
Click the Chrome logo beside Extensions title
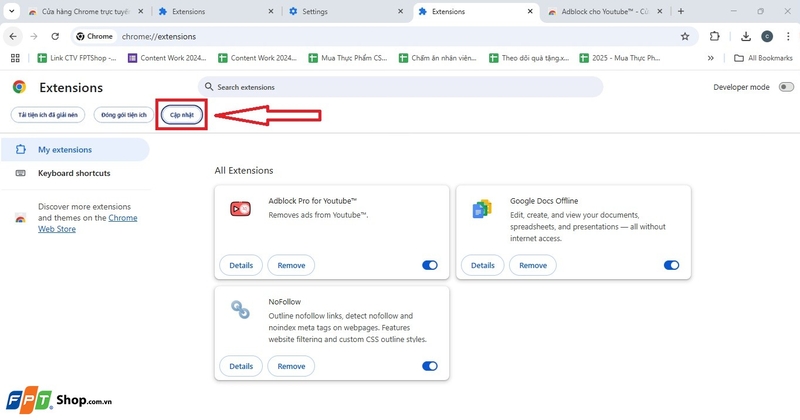pyautogui.click(x=19, y=87)
